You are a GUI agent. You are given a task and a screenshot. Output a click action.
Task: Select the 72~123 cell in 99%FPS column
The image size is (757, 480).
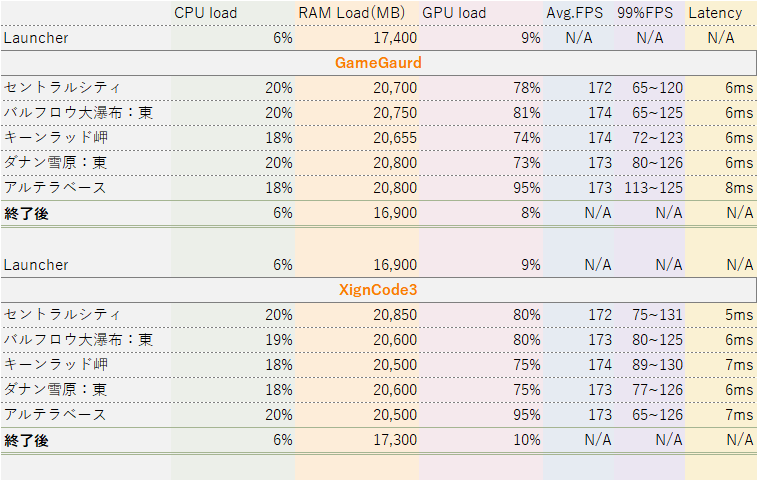pos(657,137)
